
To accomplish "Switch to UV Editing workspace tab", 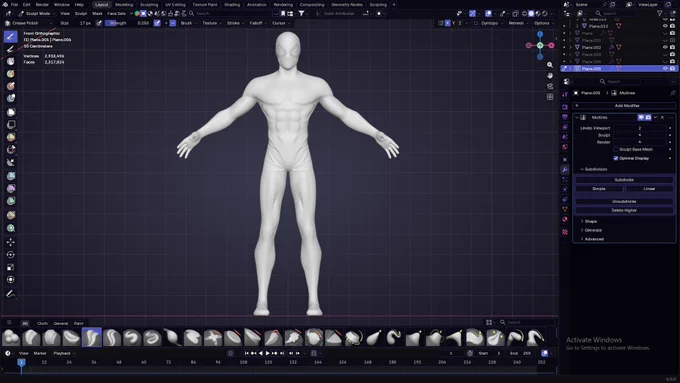I will tap(175, 4).
